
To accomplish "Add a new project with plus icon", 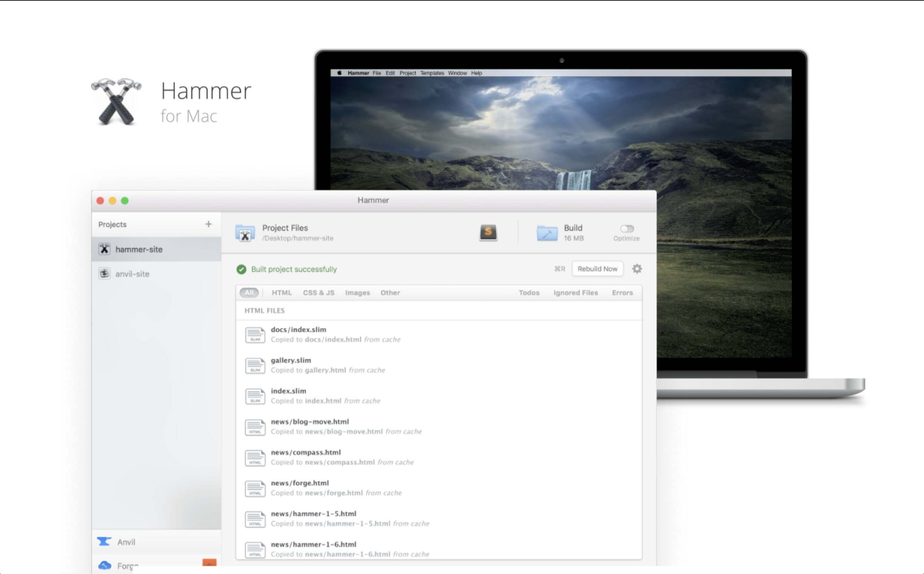I will coord(209,224).
